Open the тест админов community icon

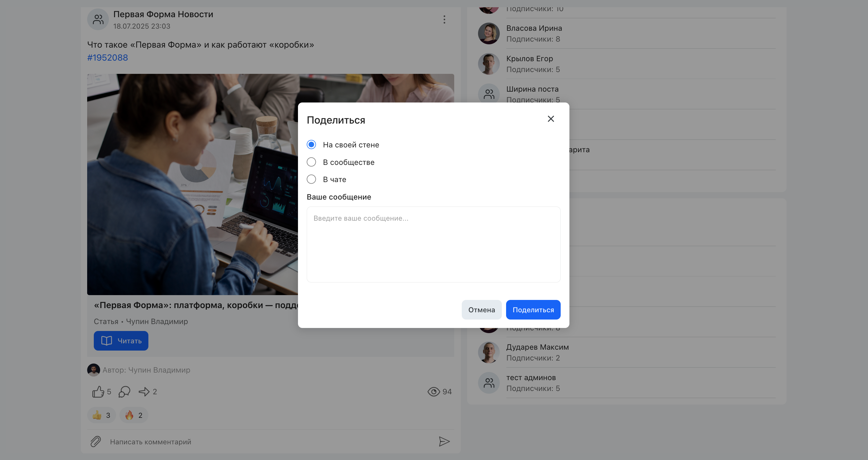coord(489,383)
